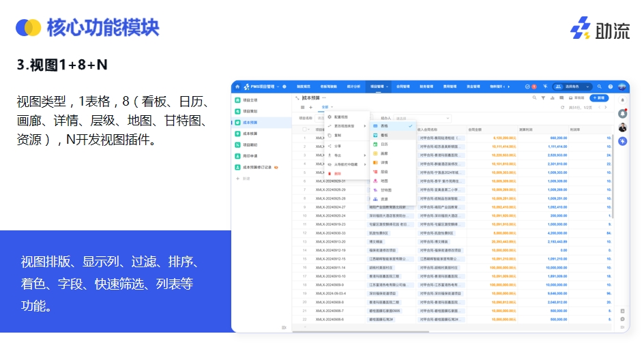The image size is (644, 351).
Task: Open the search icon in the table toolbar
Action: pyautogui.click(x=534, y=98)
